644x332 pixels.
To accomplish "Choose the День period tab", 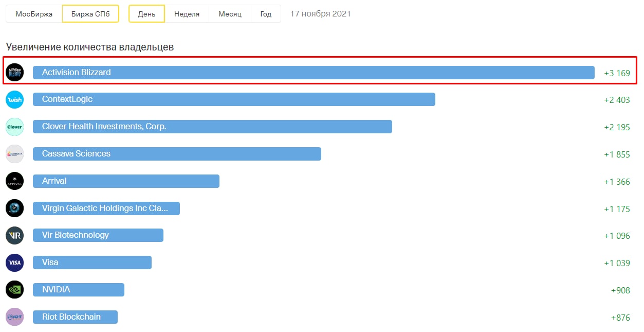I will 146,14.
